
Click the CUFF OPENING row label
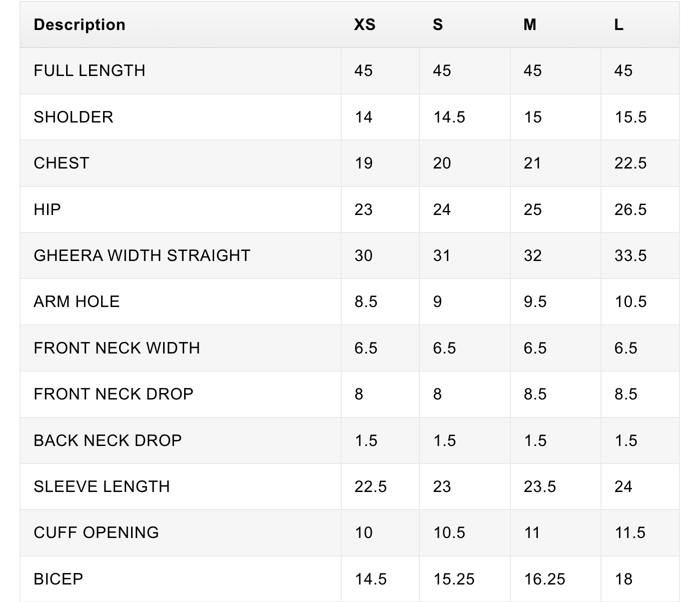96,532
